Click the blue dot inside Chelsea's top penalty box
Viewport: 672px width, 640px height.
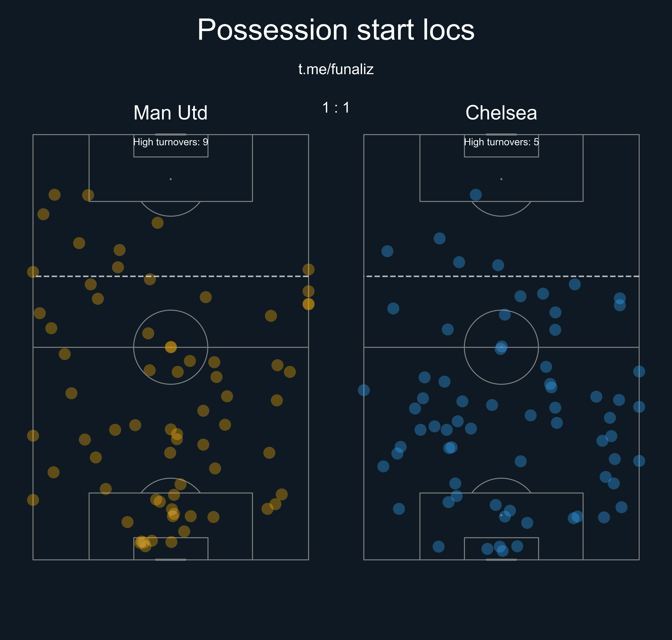pyautogui.click(x=476, y=195)
